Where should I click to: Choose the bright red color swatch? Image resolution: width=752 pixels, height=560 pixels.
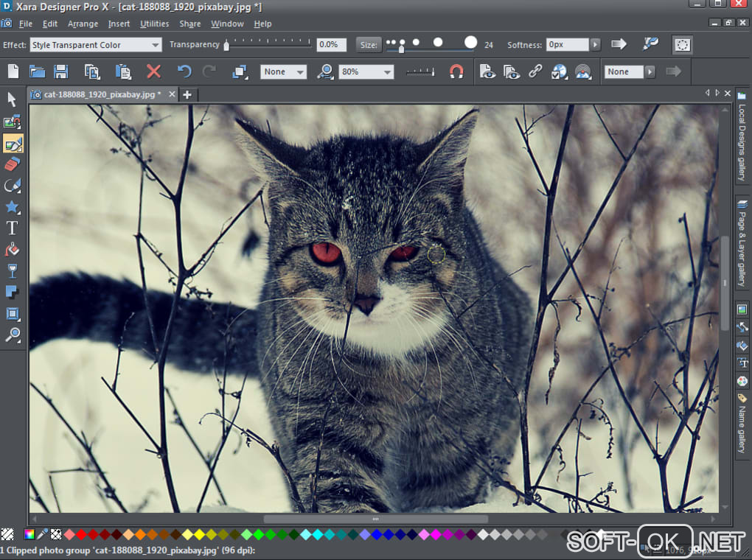pyautogui.click(x=81, y=534)
